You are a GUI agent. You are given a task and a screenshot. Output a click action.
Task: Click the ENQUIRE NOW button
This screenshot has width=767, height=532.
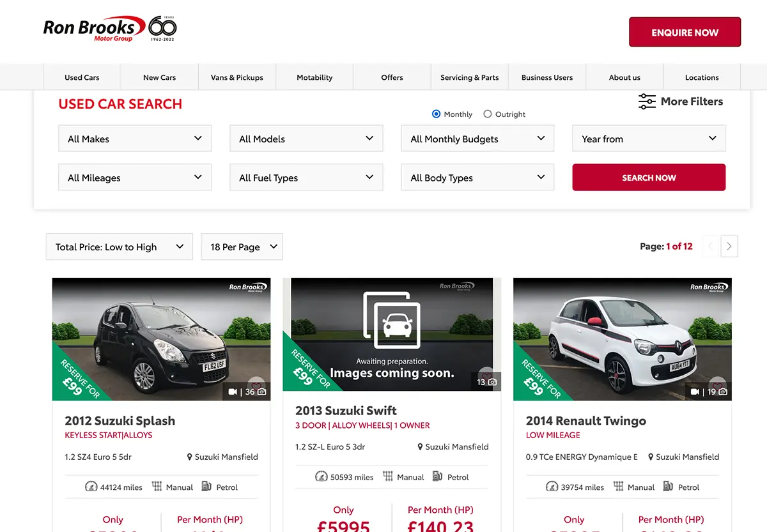pyautogui.click(x=685, y=31)
